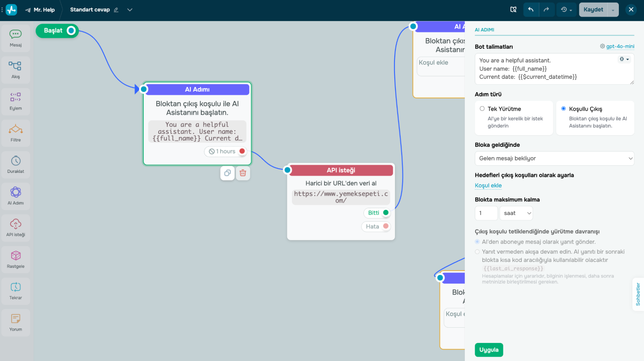Screen dimensions: 644x361
Task: Select the Duraklat clock icon
Action: pos(15,161)
